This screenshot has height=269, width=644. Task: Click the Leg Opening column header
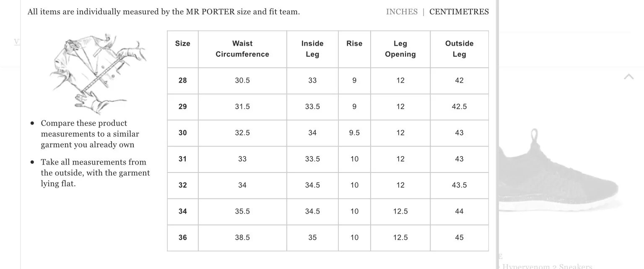(400, 49)
